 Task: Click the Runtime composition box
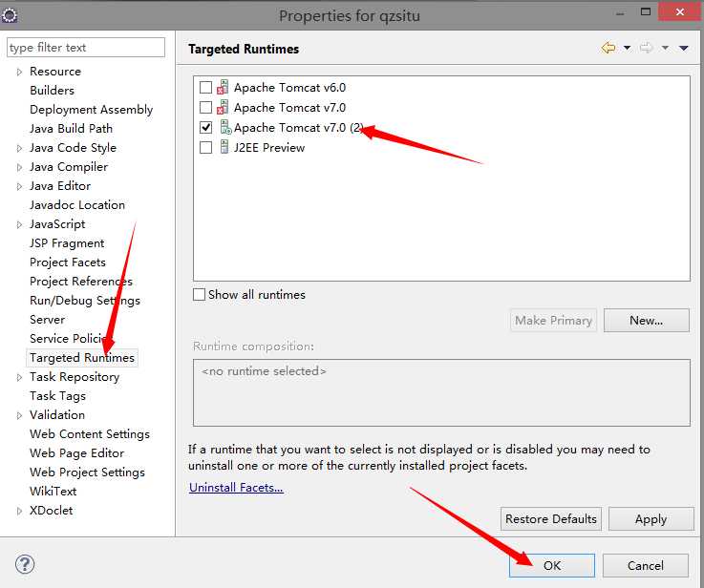point(441,392)
